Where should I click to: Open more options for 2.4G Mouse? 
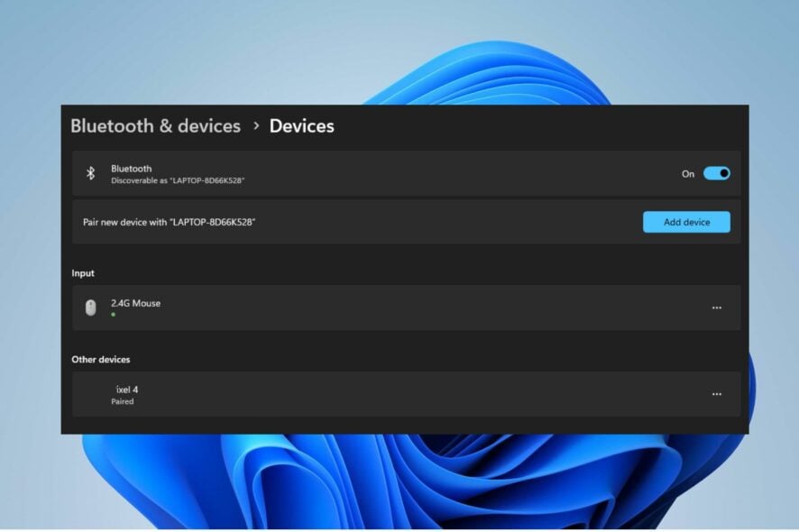[716, 307]
